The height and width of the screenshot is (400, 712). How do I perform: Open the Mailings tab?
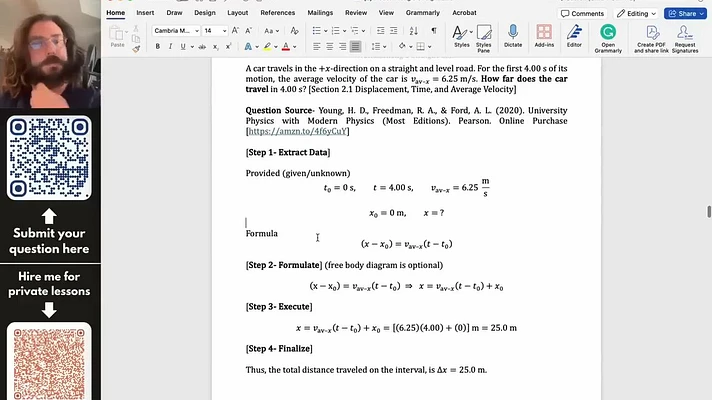[x=320, y=13]
